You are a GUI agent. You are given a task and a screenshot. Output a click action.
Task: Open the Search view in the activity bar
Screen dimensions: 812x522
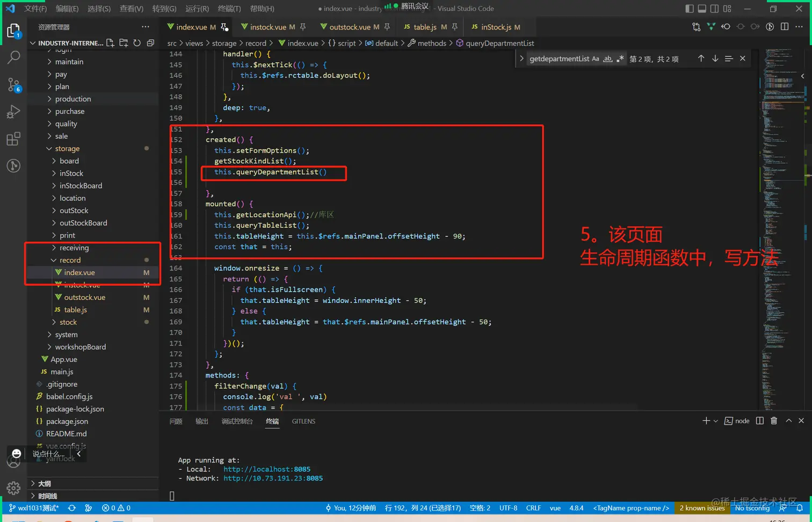click(x=13, y=57)
